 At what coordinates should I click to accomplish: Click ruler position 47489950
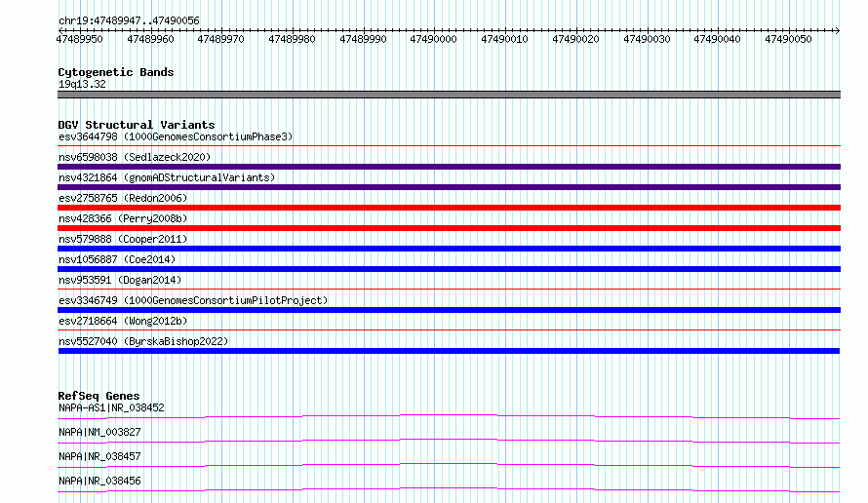pos(79,39)
